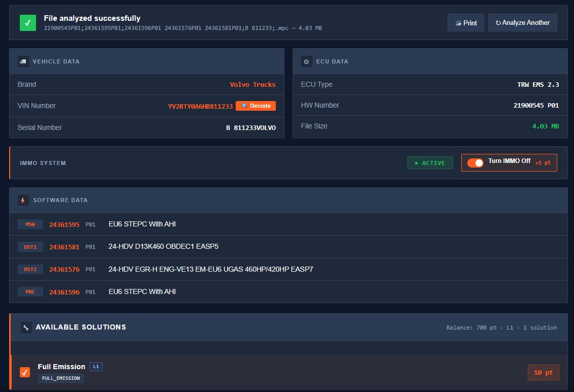Click the green file size 4.03 MB value
574x392 pixels.
546,126
